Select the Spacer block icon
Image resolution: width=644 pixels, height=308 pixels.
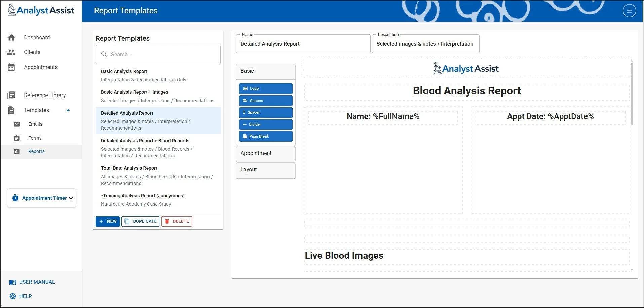pos(245,112)
